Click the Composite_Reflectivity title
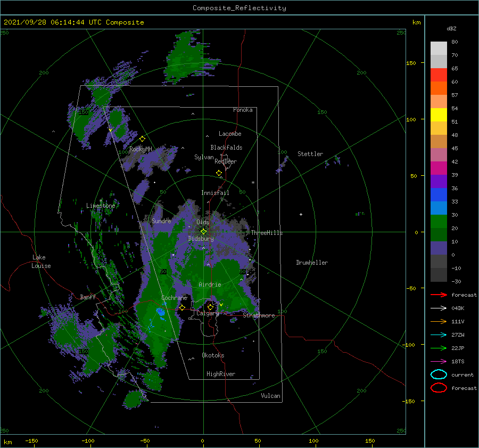The image size is (479, 448). (x=239, y=8)
